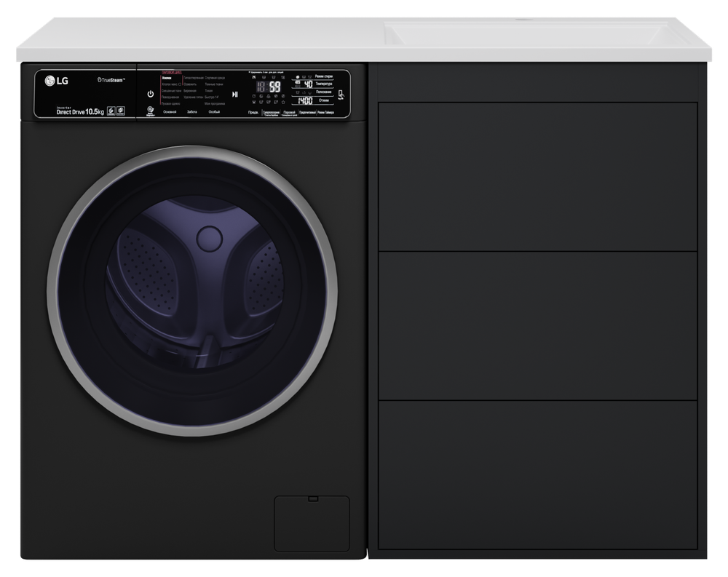Tap the Паровой steam option
The height and width of the screenshot is (577, 728).
(x=290, y=113)
